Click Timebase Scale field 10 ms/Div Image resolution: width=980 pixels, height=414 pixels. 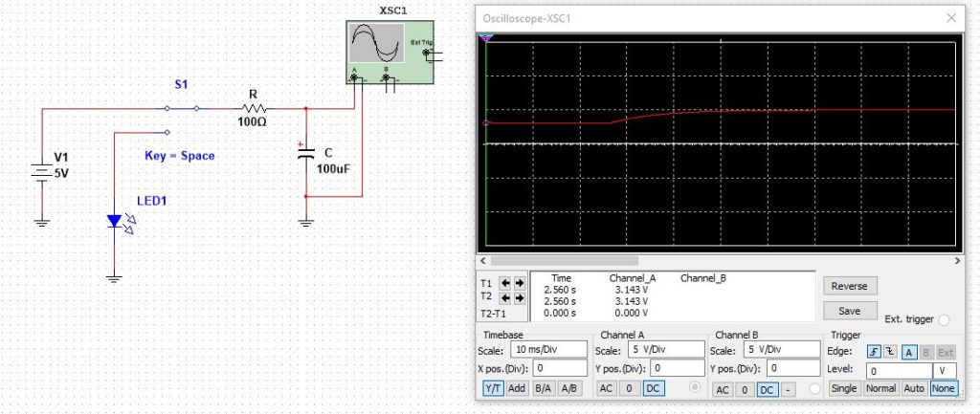(x=548, y=350)
